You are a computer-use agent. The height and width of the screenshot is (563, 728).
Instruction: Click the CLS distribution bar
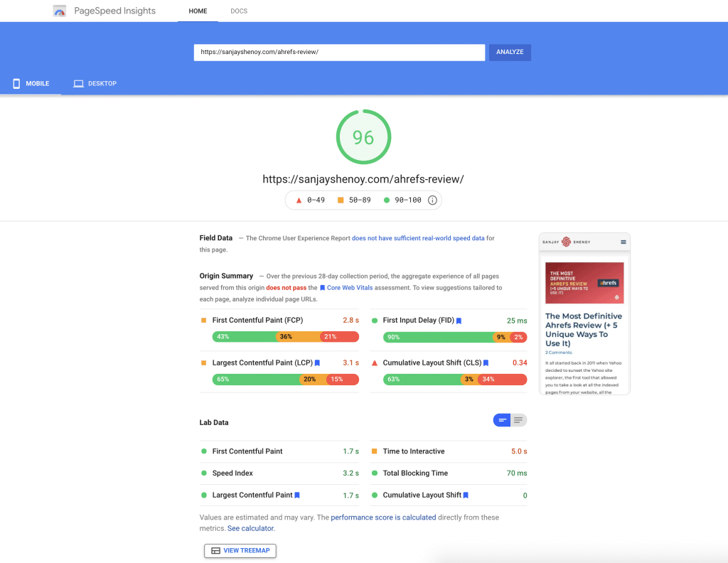pyautogui.click(x=455, y=379)
